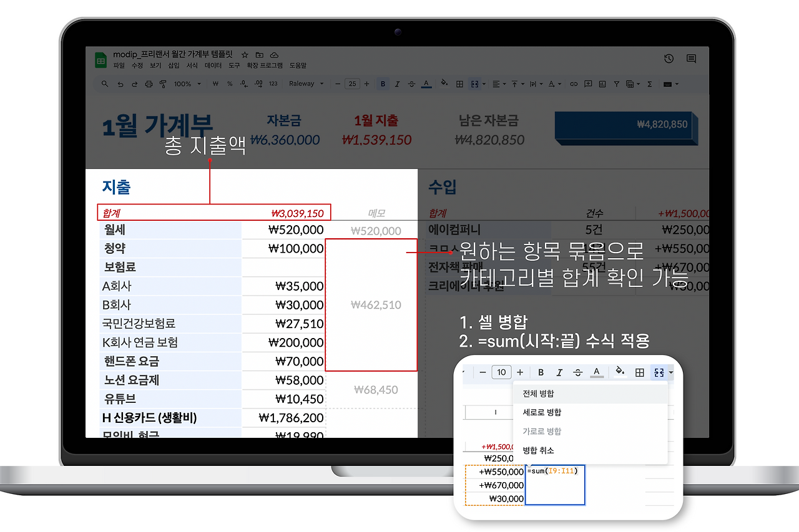
Task: Click the merge dropdown arrow in the zoomed inset
Action: pos(671,372)
